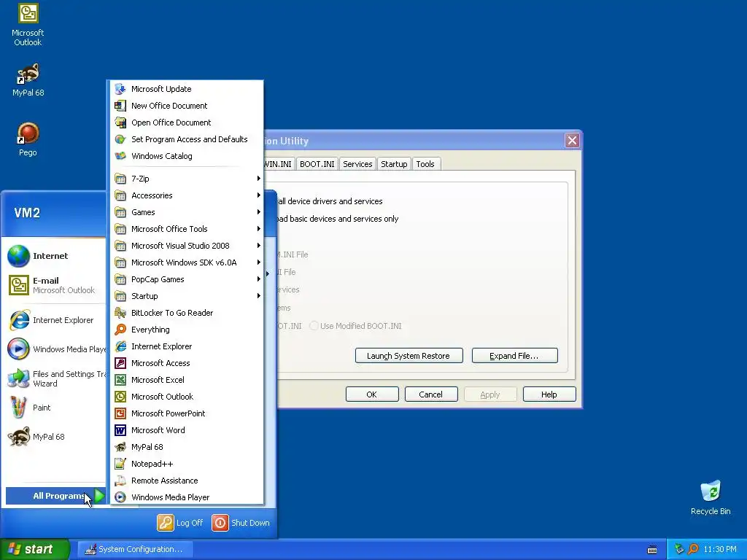This screenshot has width=747, height=560.
Task: Click the Start button on the taskbar
Action: [x=35, y=549]
